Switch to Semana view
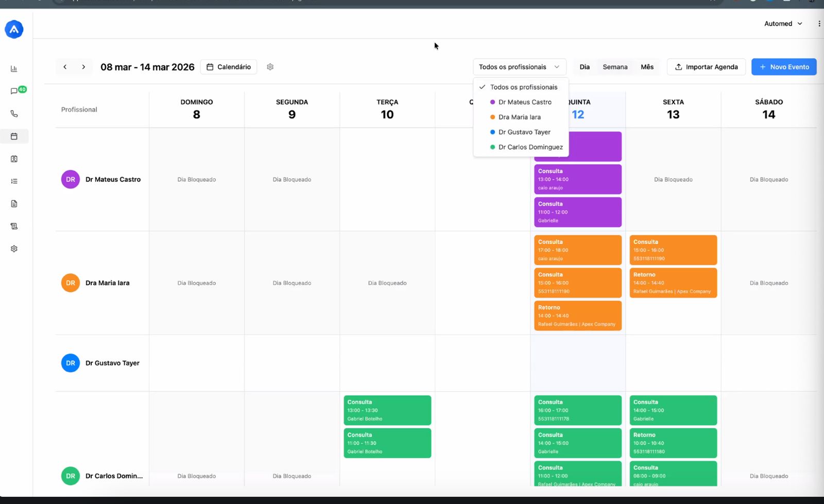Image resolution: width=824 pixels, height=504 pixels. (615, 67)
